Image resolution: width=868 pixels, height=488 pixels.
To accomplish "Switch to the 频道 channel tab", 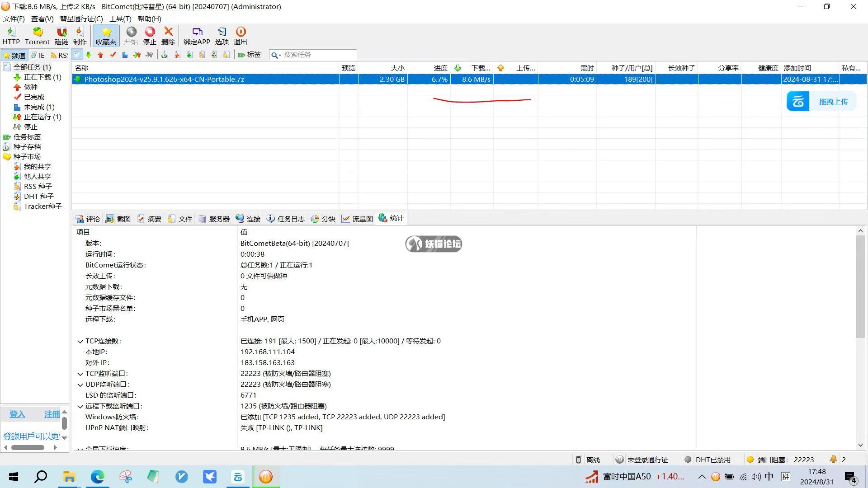I will coord(14,55).
